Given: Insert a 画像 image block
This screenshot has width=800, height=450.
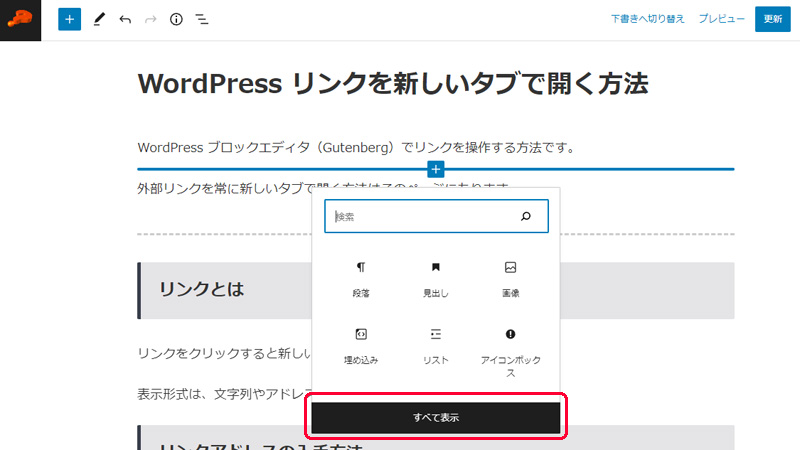Looking at the screenshot, I should pyautogui.click(x=510, y=280).
